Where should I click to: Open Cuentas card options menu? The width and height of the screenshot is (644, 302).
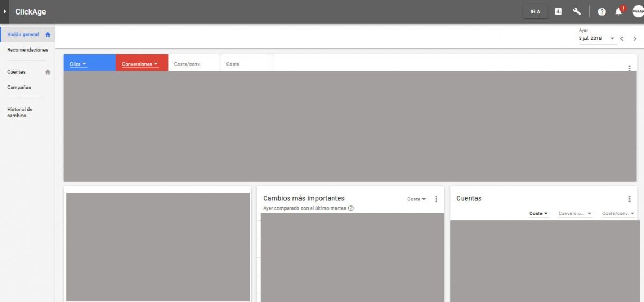630,199
